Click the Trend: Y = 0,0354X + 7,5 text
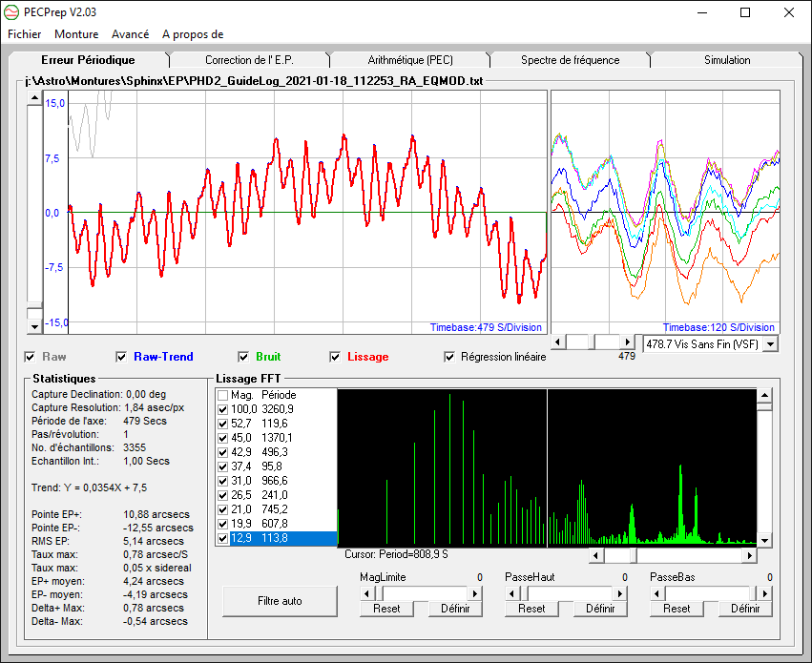The height and width of the screenshot is (663, 812). click(89, 488)
